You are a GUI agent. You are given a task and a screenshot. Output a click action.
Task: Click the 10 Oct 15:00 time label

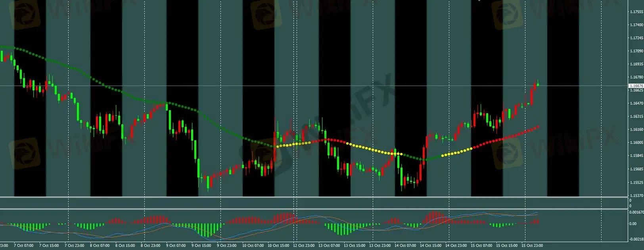pos(278,246)
